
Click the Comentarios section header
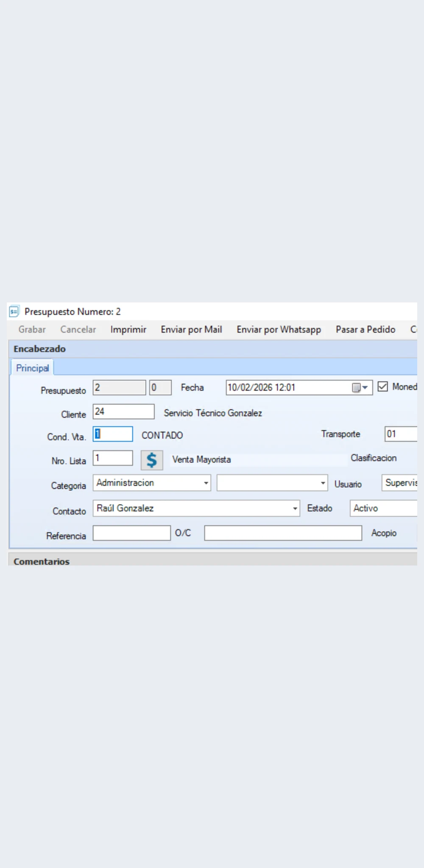tap(213, 560)
